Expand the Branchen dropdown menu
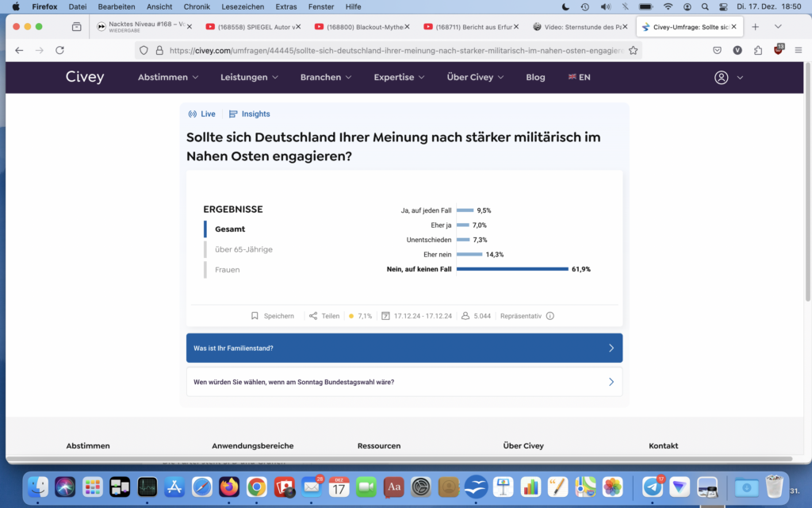This screenshot has height=508, width=812. click(x=326, y=78)
